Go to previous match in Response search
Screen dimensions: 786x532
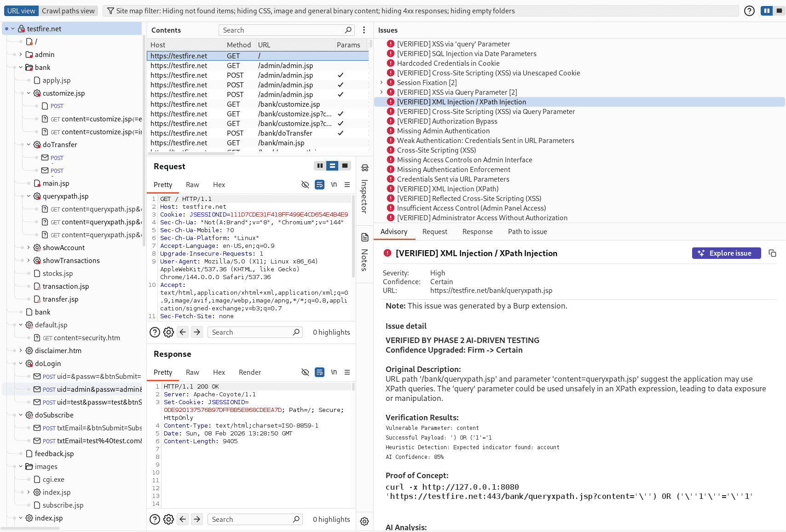tap(183, 520)
